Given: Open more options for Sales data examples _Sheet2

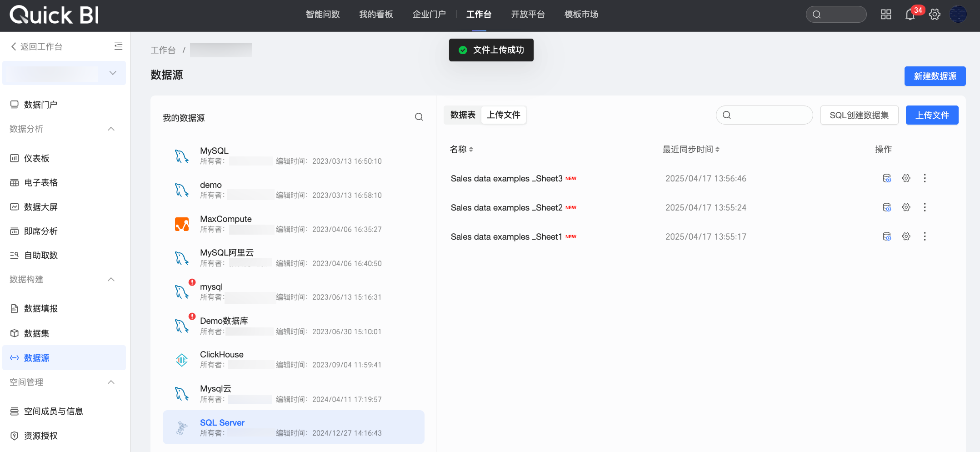Looking at the screenshot, I should click(x=925, y=207).
